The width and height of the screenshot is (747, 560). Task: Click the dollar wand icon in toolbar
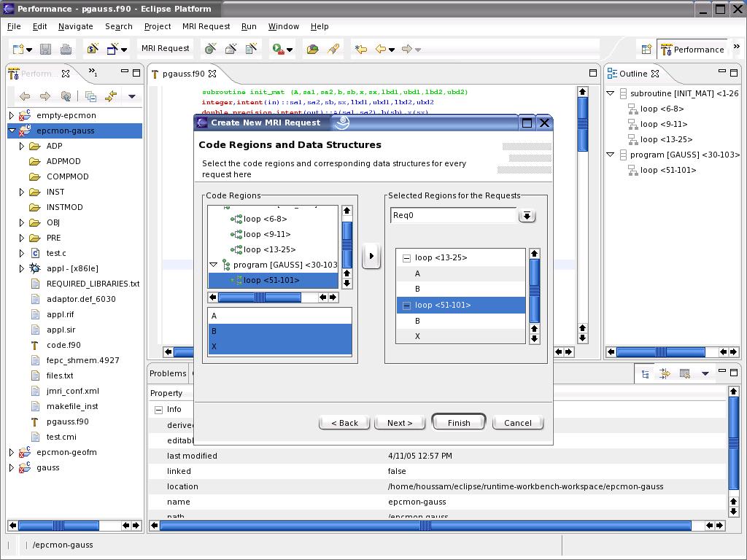(x=93, y=49)
